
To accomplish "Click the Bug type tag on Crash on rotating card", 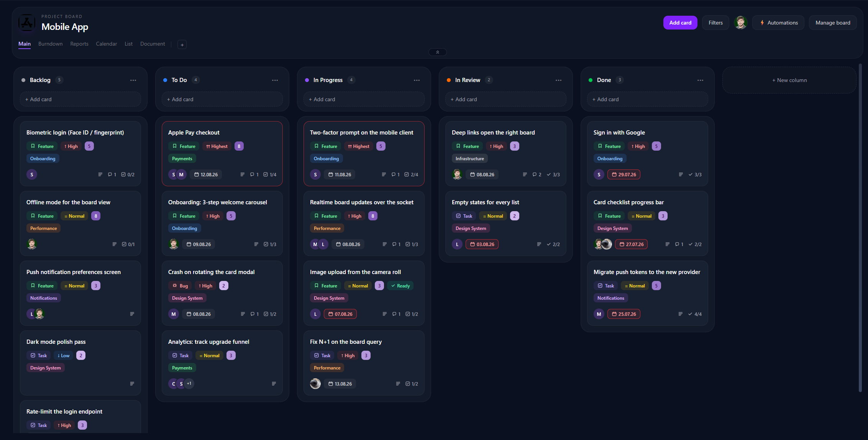I will [x=180, y=286].
